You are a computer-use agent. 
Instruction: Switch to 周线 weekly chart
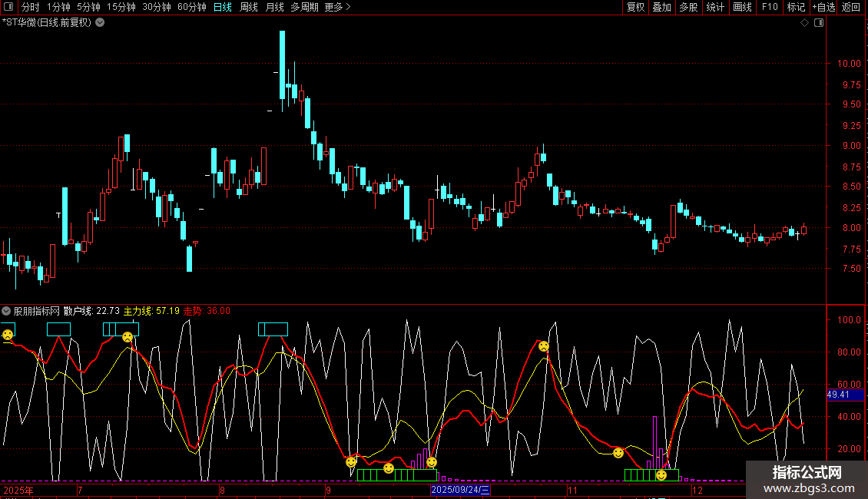pyautogui.click(x=249, y=7)
